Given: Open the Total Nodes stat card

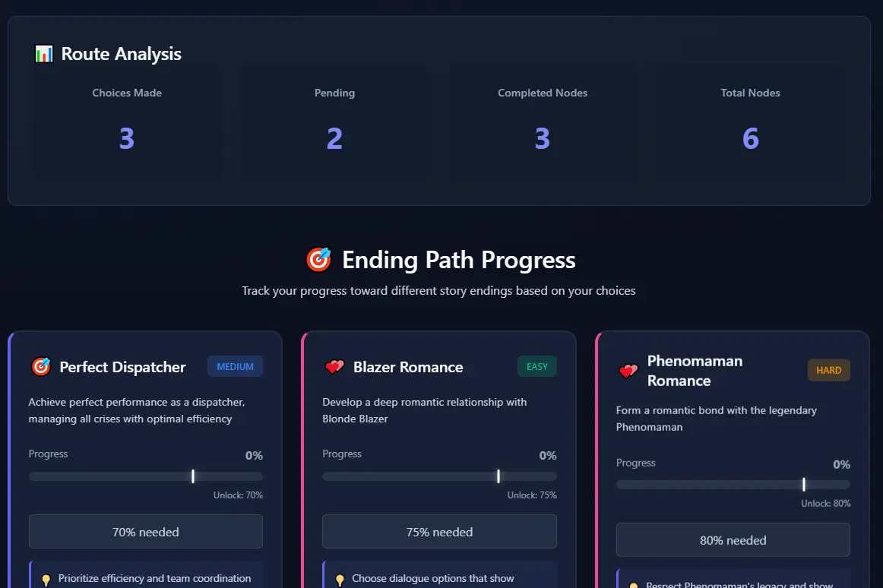Looking at the screenshot, I should pyautogui.click(x=750, y=123).
